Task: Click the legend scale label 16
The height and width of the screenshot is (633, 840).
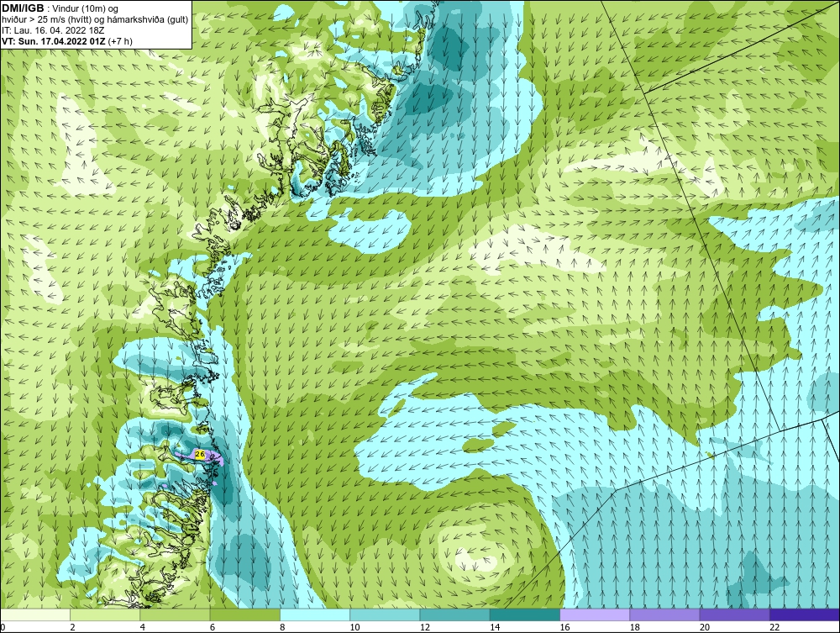Action: coord(564,627)
